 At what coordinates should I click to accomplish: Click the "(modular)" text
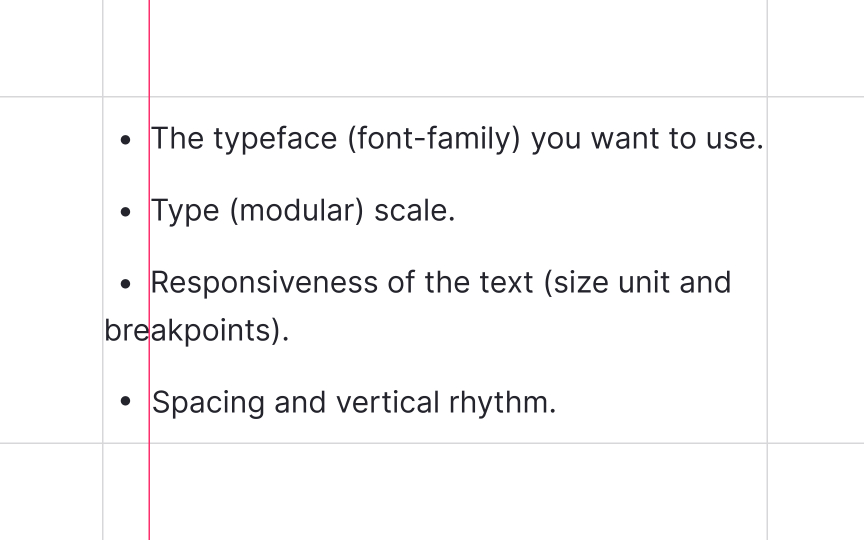[x=297, y=211]
